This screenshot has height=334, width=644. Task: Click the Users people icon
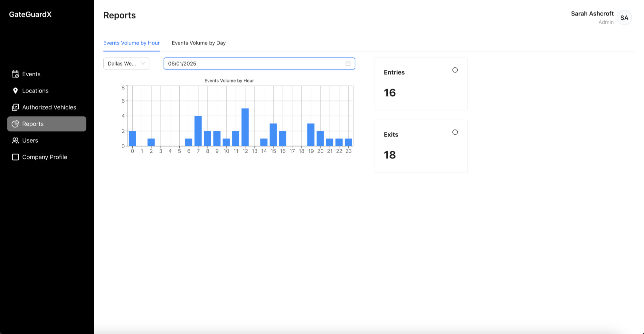[x=15, y=140]
